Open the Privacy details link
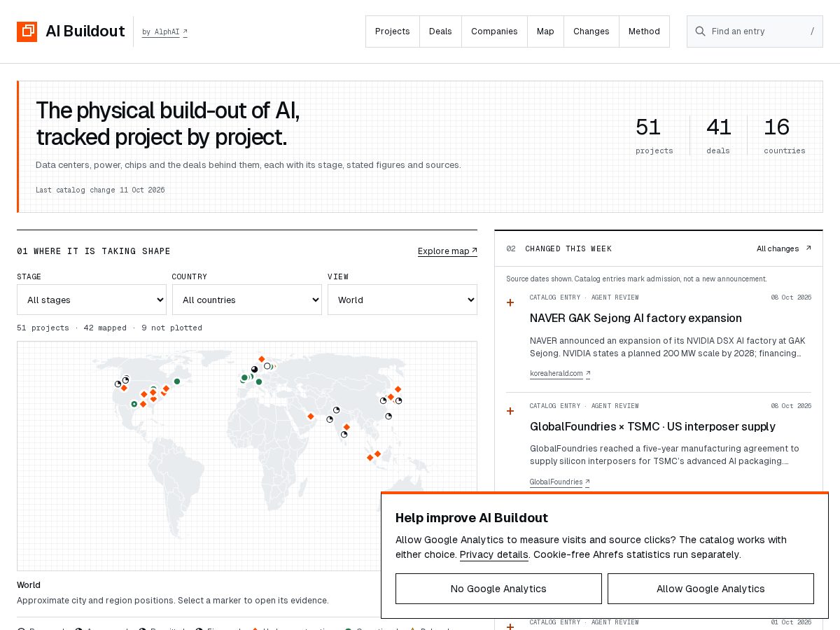The height and width of the screenshot is (630, 840). tap(494, 554)
